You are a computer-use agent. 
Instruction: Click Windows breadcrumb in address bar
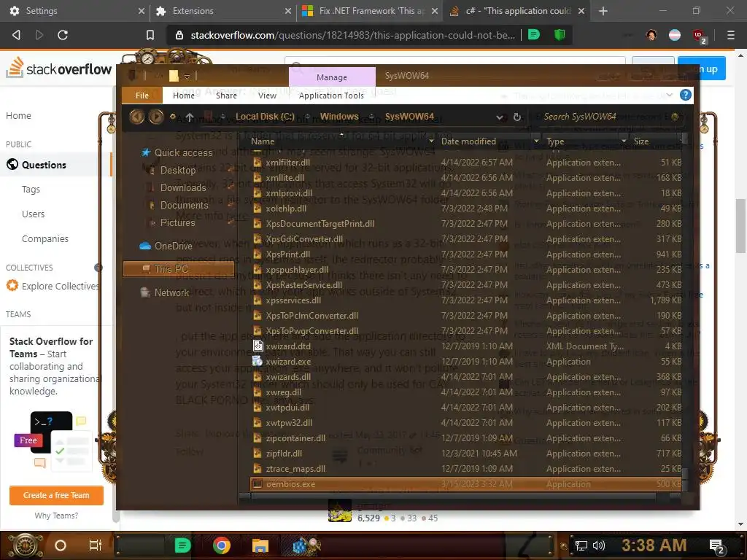(x=339, y=116)
